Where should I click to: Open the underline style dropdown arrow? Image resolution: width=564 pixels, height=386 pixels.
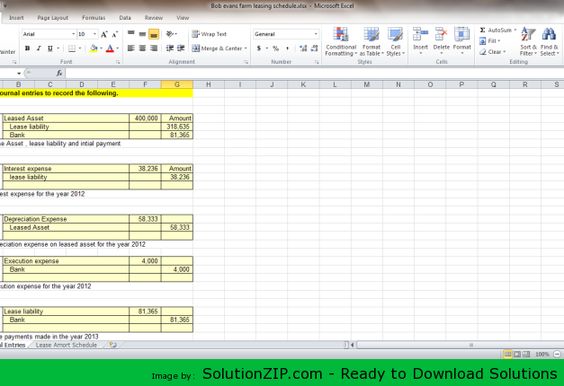(x=58, y=48)
